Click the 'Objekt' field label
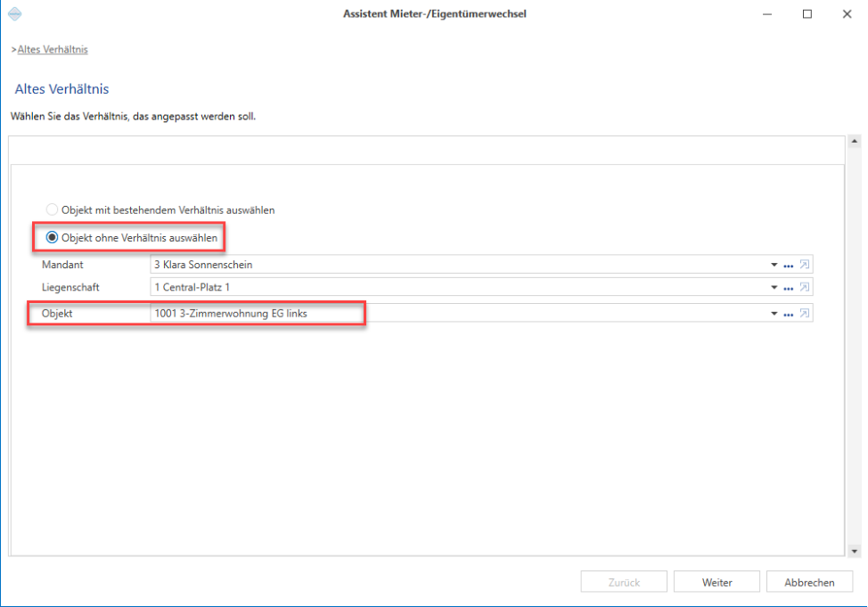The height and width of the screenshot is (607, 868). pos(57,314)
